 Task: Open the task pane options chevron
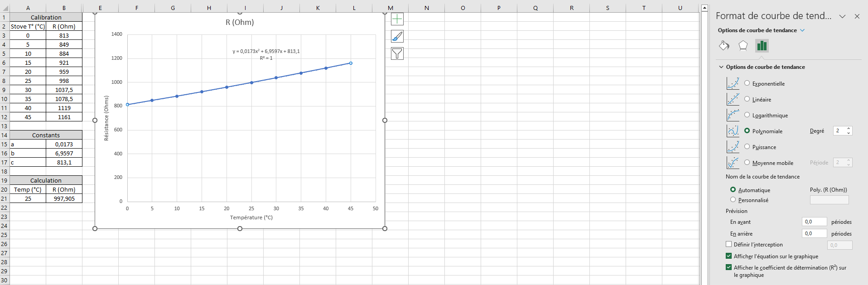[842, 16]
